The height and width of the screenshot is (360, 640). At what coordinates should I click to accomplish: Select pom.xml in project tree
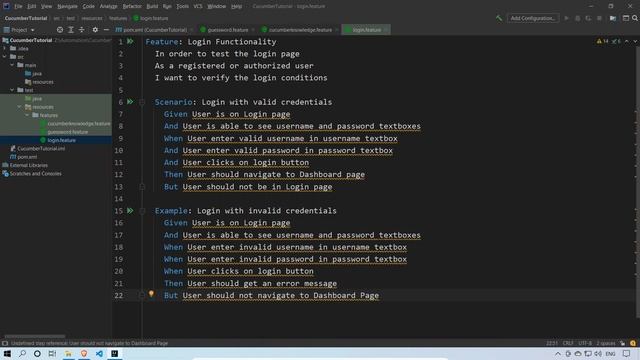[27, 157]
